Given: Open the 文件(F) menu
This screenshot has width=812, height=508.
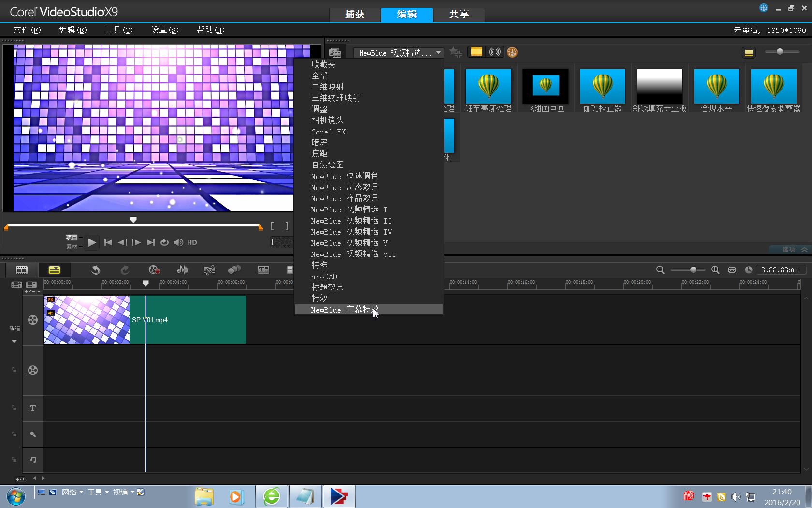Looking at the screenshot, I should (x=27, y=30).
